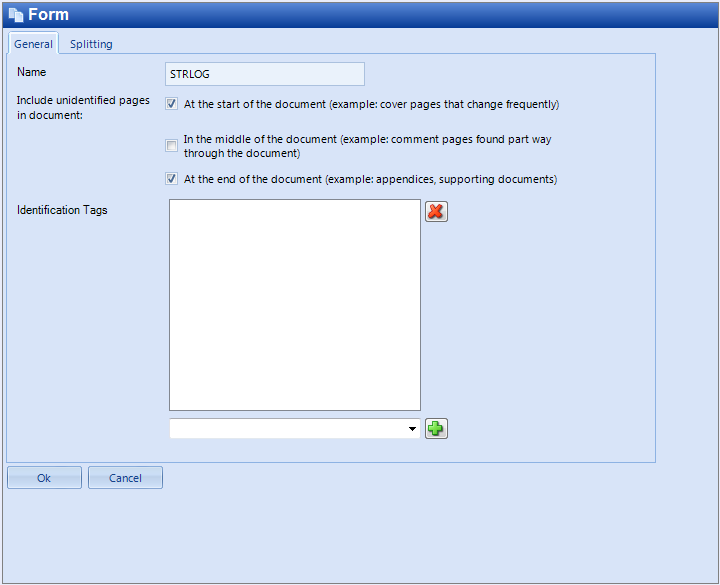Click the red X remove tag icon

[436, 212]
